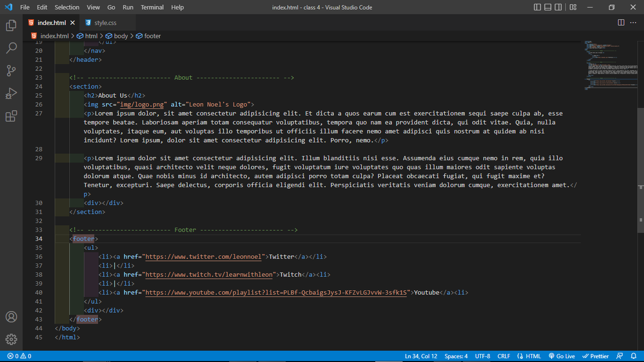Click the About comment line

coord(182,78)
